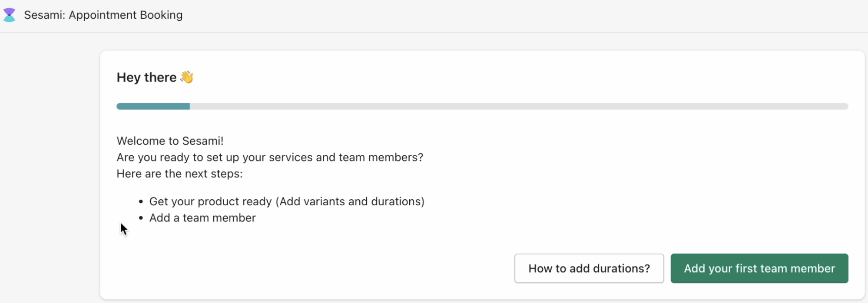868x303 pixels.
Task: Click the 'Add a team member' bullet
Action: click(x=202, y=218)
